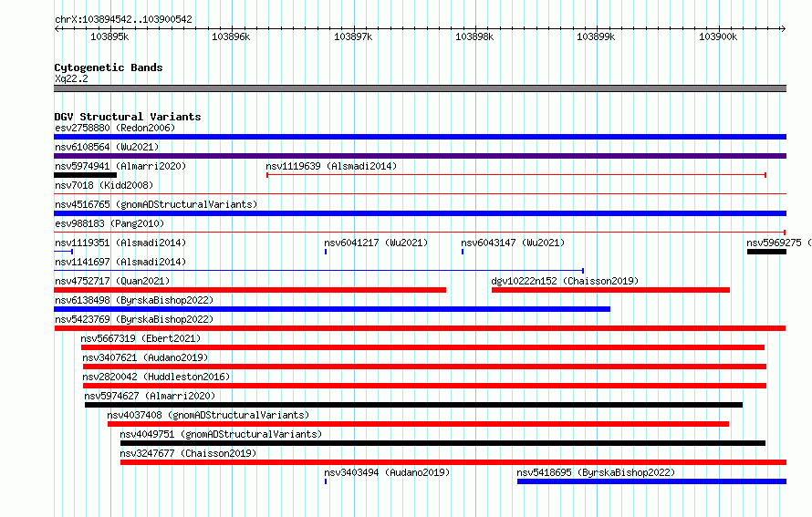Select the red dgv10222n152 variant bar
812x517 pixels.
coord(610,290)
